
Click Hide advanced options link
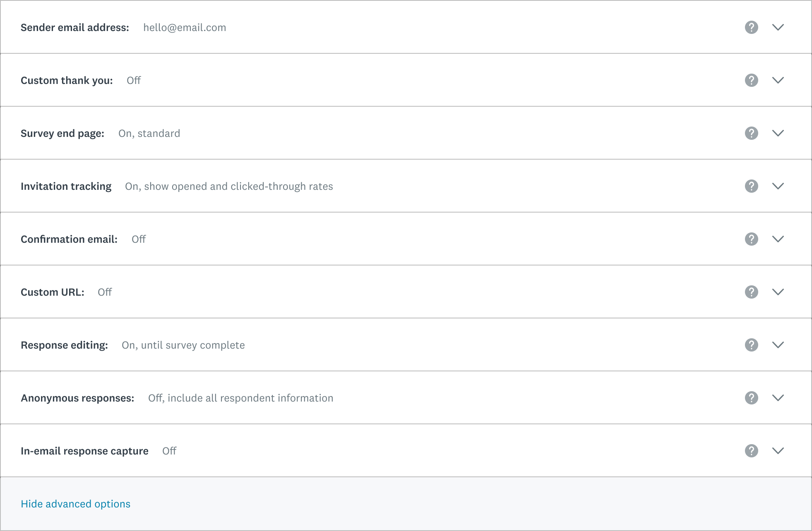(75, 504)
